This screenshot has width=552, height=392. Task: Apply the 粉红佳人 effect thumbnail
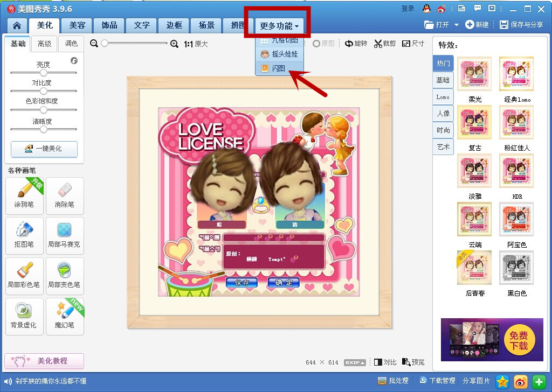pos(516,123)
